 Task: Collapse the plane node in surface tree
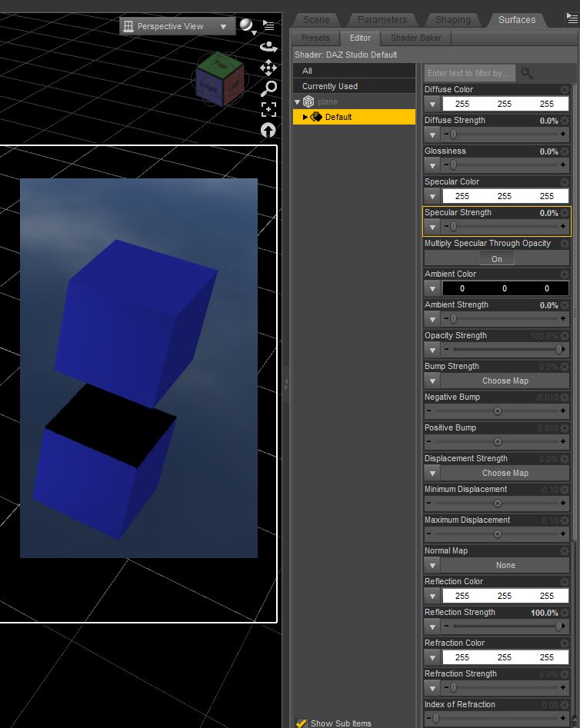click(298, 102)
